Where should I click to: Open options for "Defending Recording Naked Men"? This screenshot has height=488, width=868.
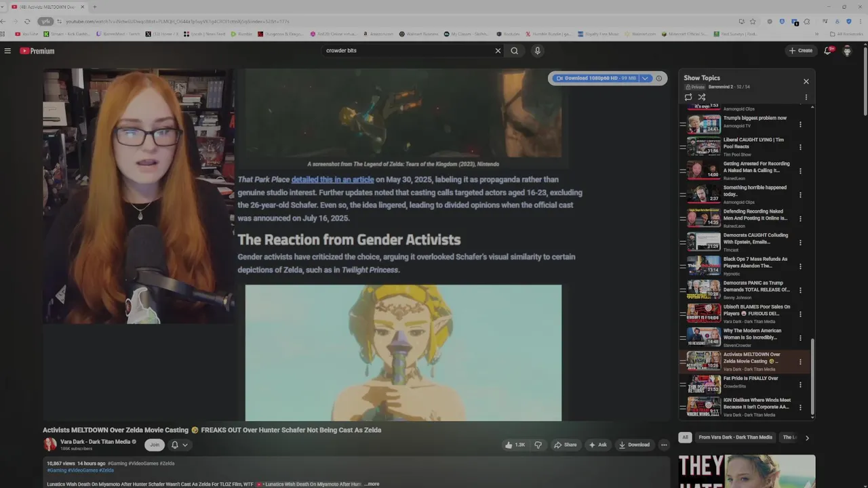[800, 219]
